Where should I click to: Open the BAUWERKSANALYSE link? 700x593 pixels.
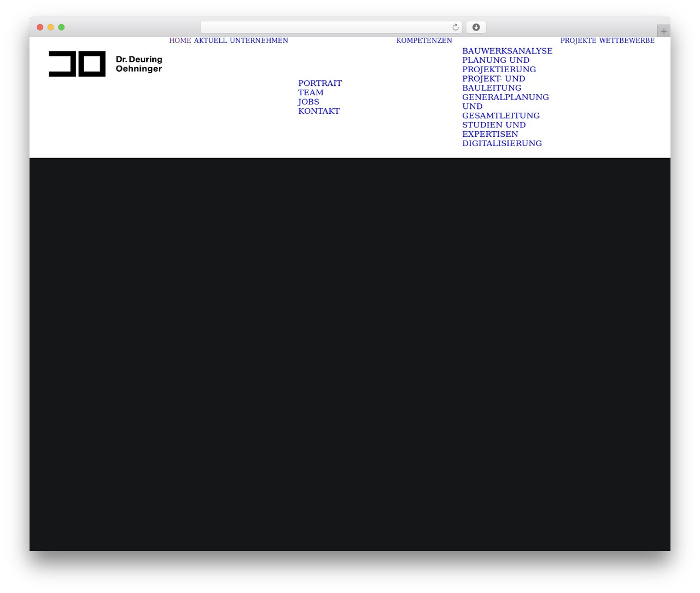[507, 51]
